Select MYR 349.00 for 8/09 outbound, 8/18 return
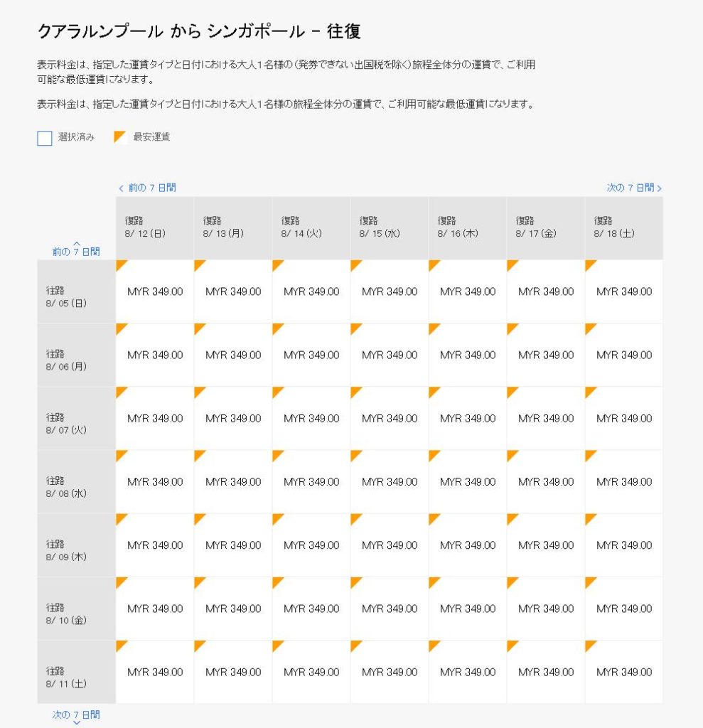 tap(624, 545)
